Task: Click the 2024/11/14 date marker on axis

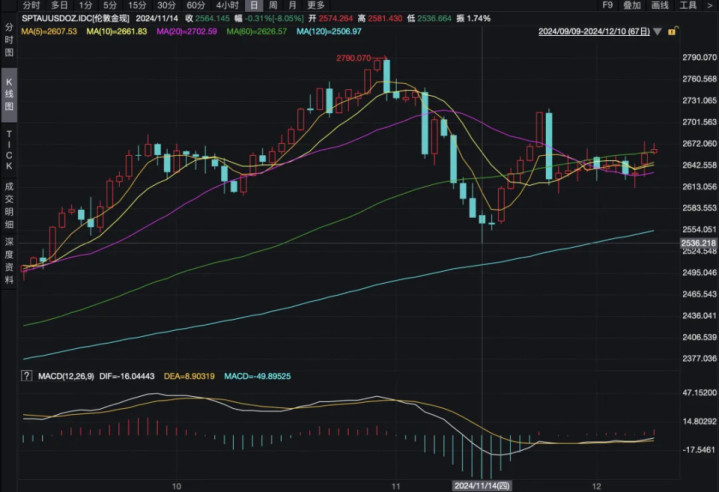Action: pos(482,484)
